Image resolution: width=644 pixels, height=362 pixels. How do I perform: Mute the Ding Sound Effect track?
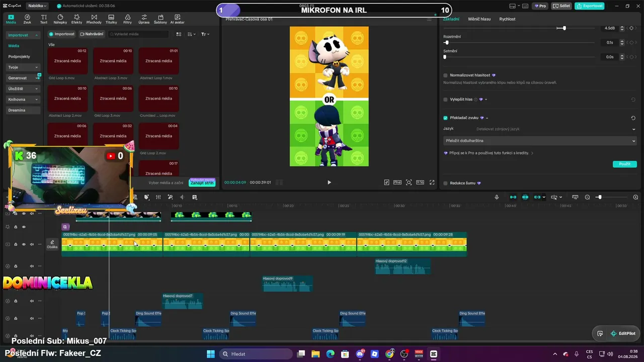(32, 318)
